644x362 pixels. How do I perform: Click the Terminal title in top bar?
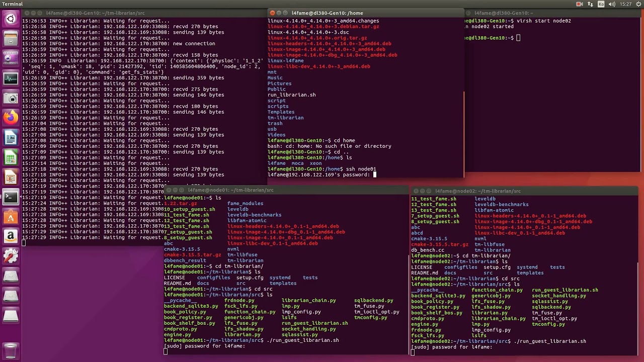tap(11, 4)
